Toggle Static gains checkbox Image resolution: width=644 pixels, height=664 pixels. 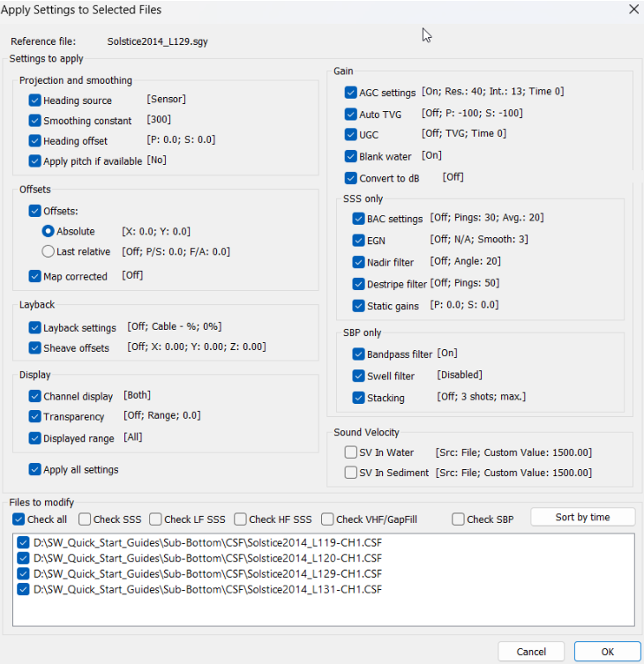click(x=358, y=306)
